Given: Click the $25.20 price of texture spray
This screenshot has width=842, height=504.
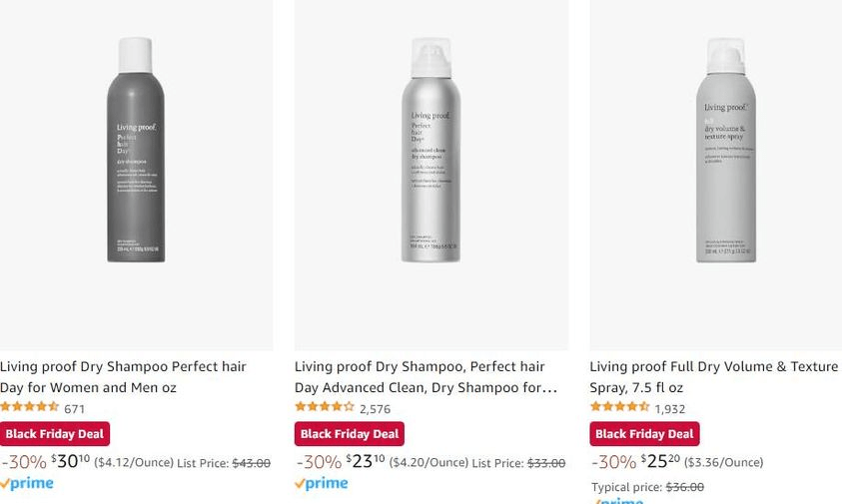Looking at the screenshot, I should [x=660, y=461].
